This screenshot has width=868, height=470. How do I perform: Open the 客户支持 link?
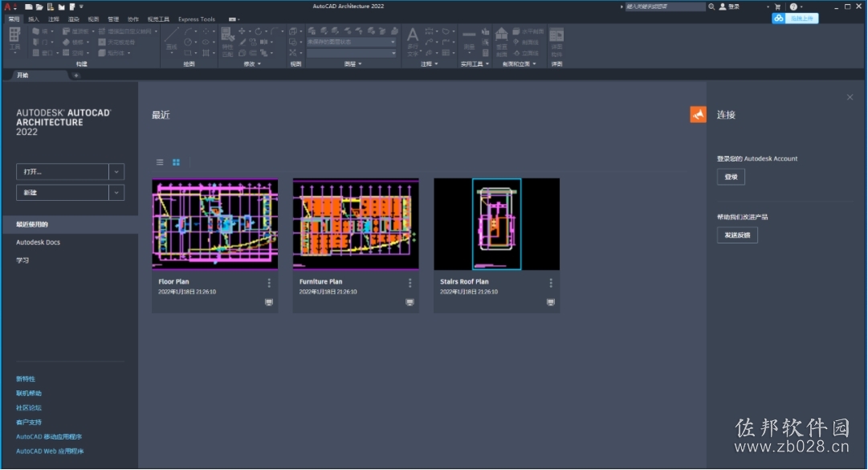click(29, 423)
